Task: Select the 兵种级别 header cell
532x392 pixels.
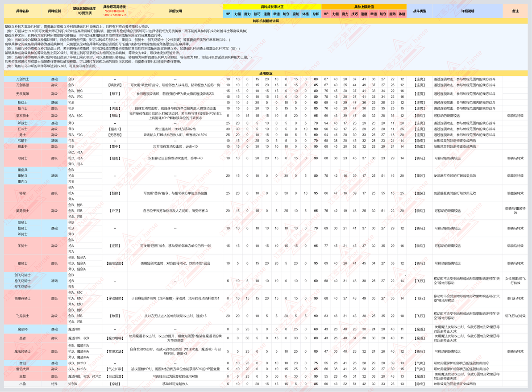Action: [54, 11]
